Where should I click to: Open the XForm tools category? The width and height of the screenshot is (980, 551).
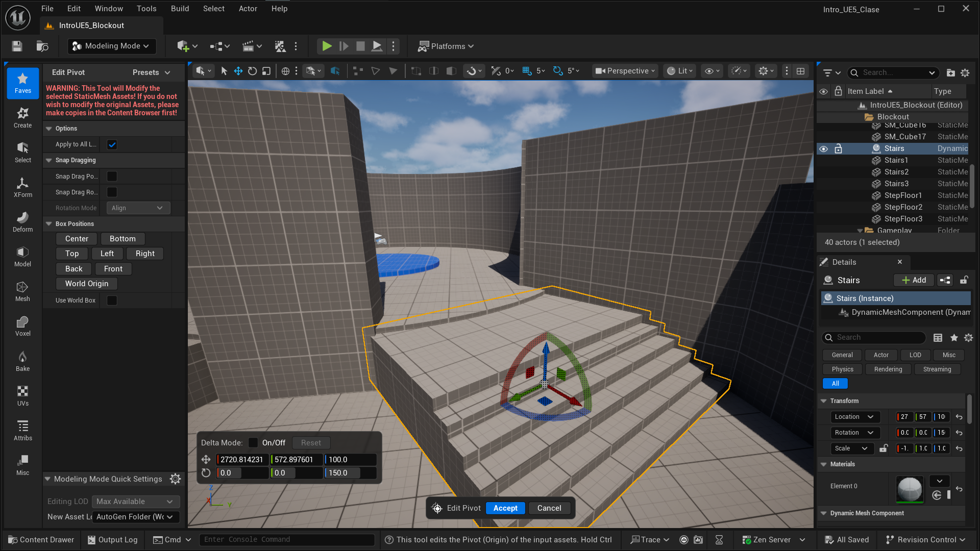[22, 188]
